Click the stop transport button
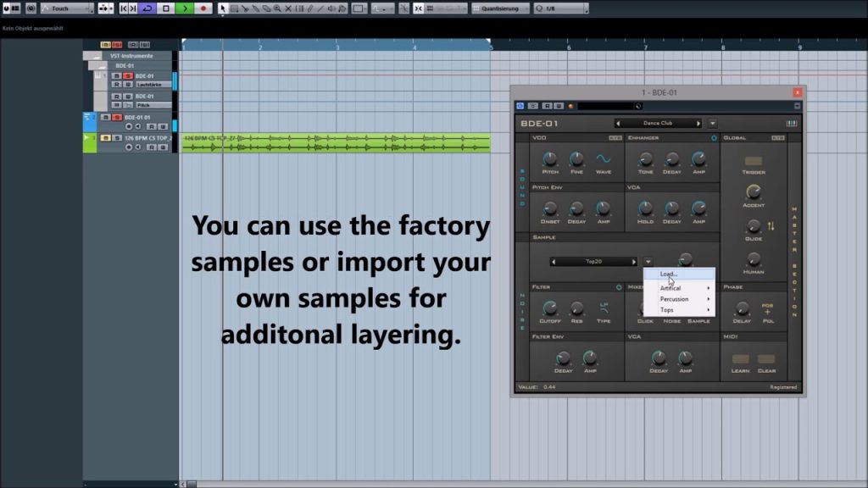 tap(166, 8)
